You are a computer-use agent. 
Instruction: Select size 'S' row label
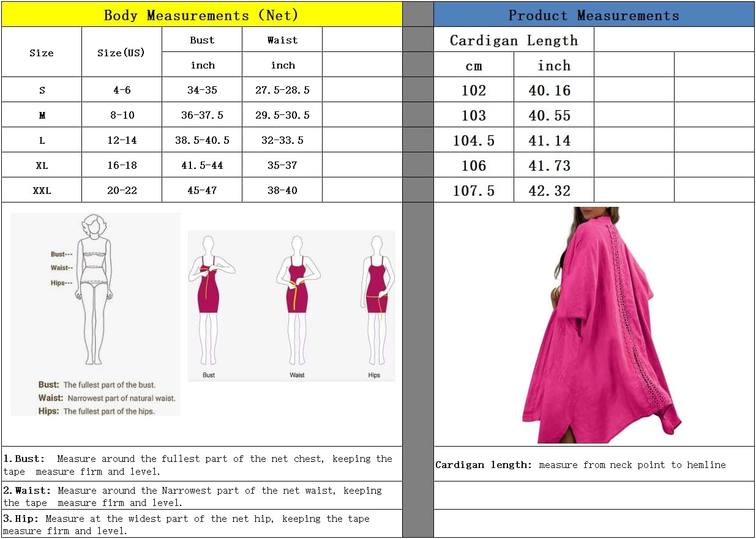click(42, 90)
